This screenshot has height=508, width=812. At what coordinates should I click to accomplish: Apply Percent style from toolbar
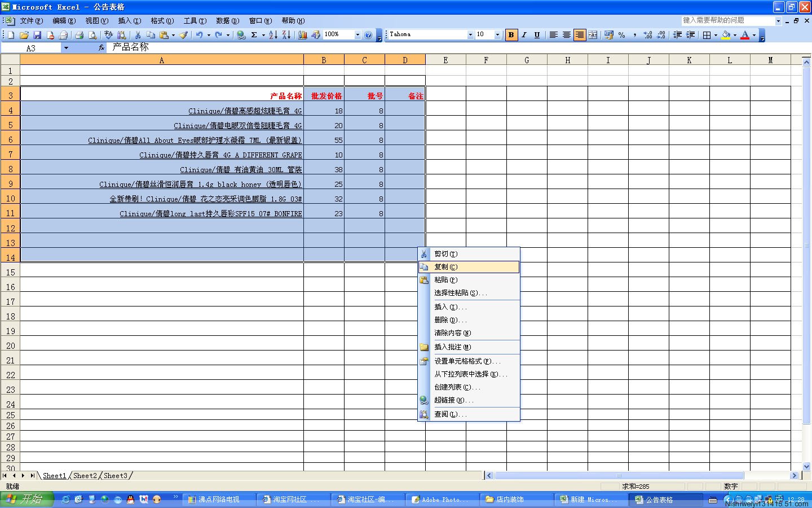[x=621, y=35]
